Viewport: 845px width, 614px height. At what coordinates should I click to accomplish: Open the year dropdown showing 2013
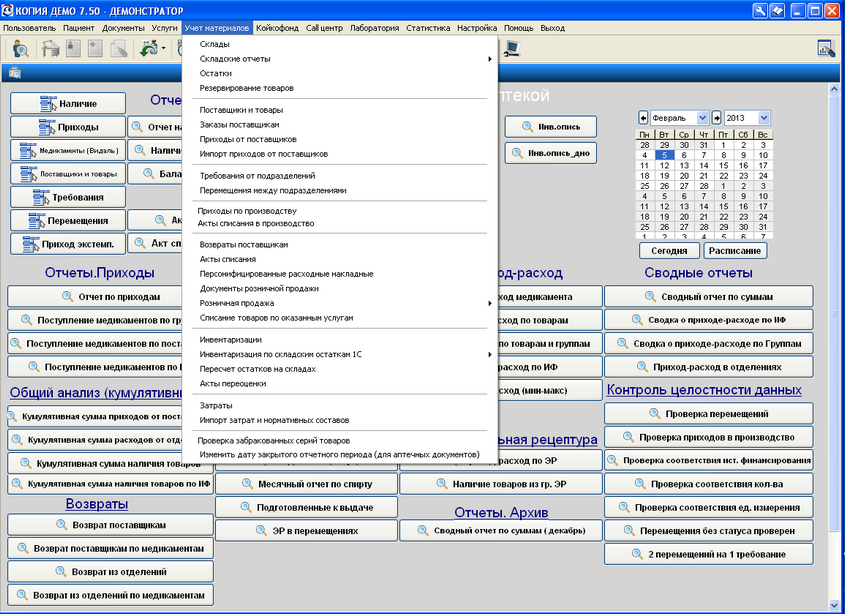click(764, 118)
